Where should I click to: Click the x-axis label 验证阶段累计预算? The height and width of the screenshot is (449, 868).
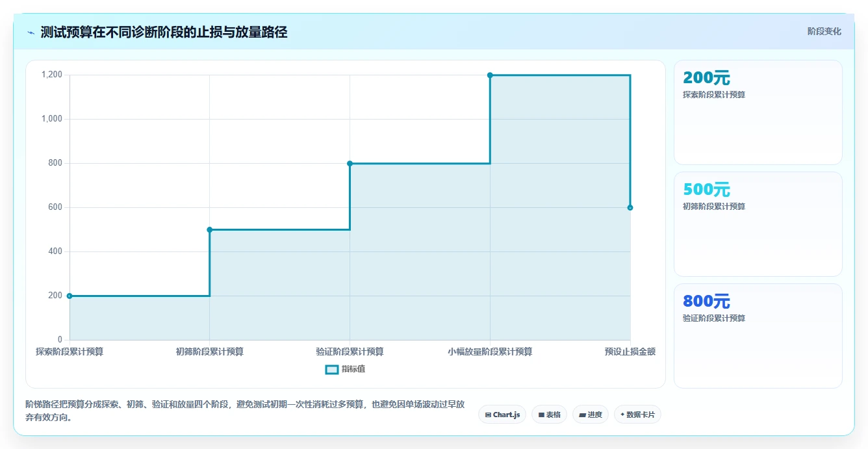click(350, 352)
